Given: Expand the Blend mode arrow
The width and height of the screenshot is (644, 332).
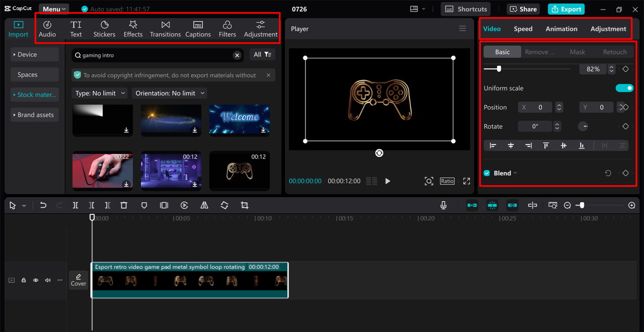Looking at the screenshot, I should click(516, 174).
